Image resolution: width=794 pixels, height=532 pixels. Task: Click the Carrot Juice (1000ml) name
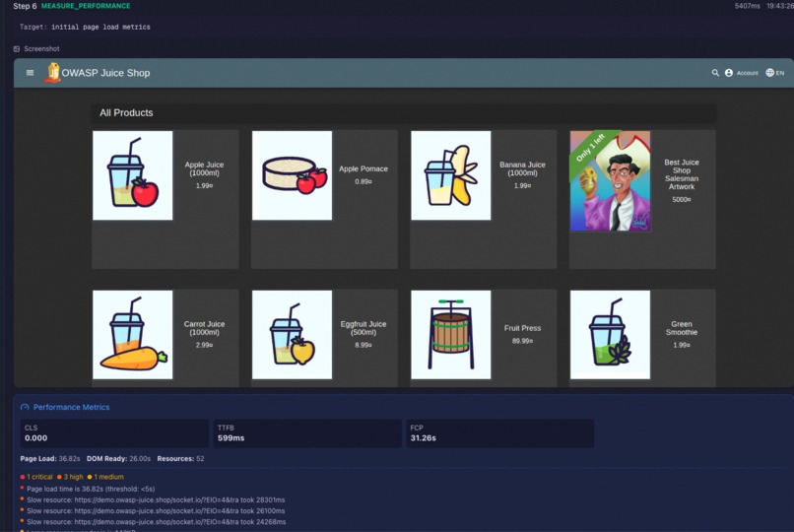click(204, 328)
